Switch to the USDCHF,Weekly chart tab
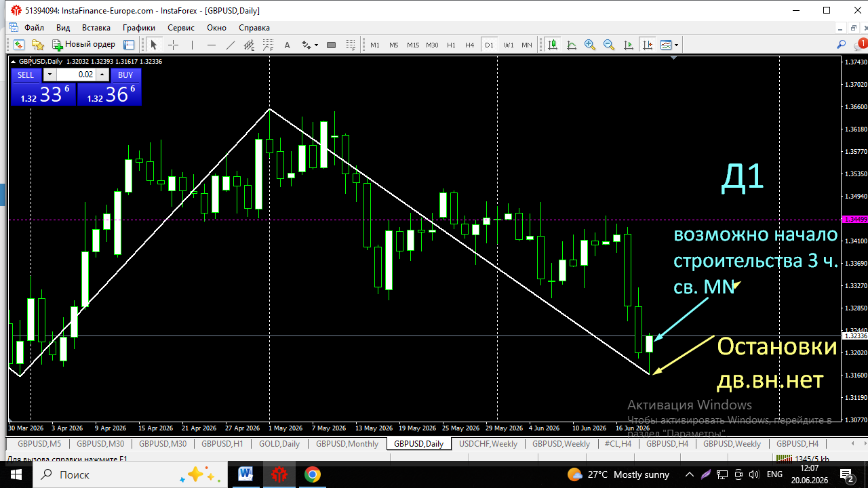This screenshot has height=488, width=868. (x=488, y=444)
